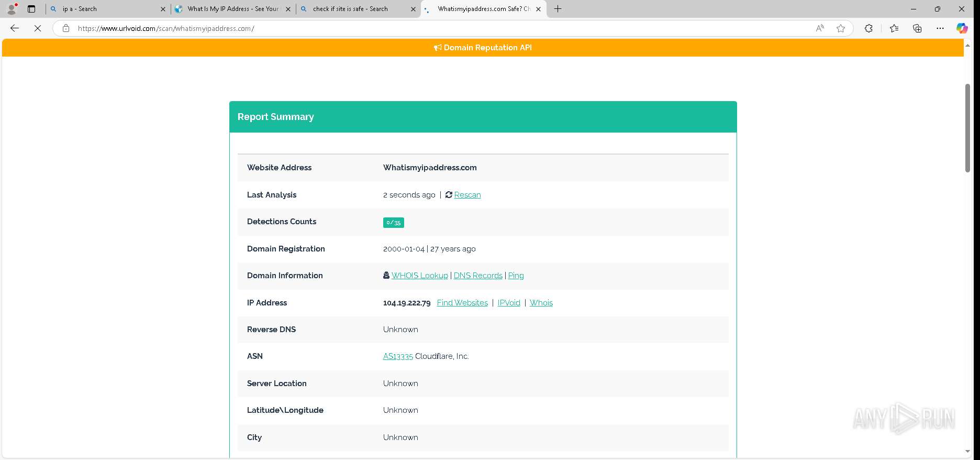Screen dimensions: 980x460
Task: Launch Copilot sidebar icon
Action: coord(962,28)
